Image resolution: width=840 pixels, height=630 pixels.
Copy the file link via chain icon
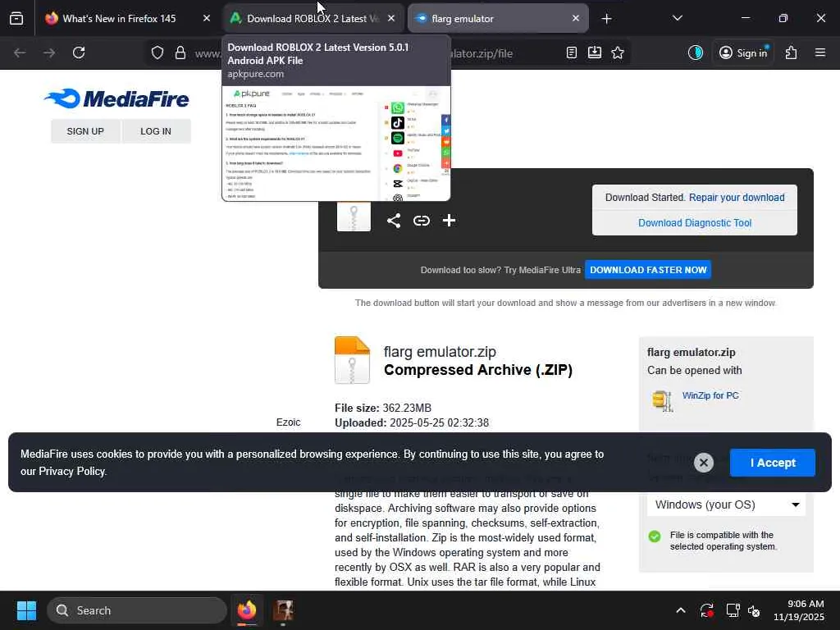coord(422,221)
